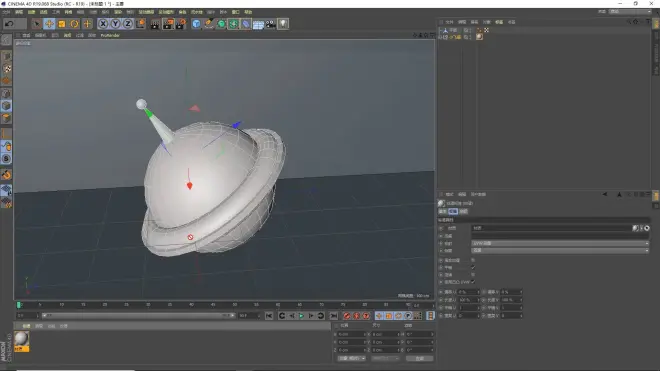
Task: Click the timeline scrub bar below ruler
Action: tap(139, 315)
